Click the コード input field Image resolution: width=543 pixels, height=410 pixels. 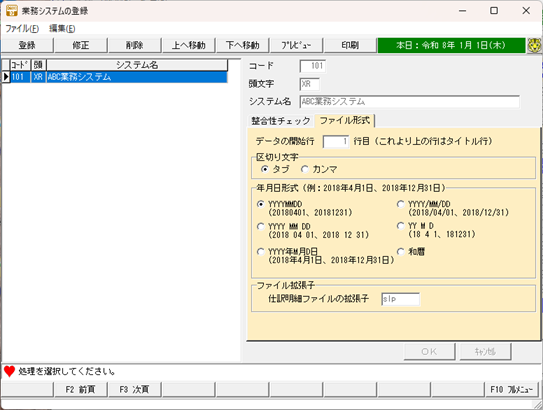(x=313, y=66)
